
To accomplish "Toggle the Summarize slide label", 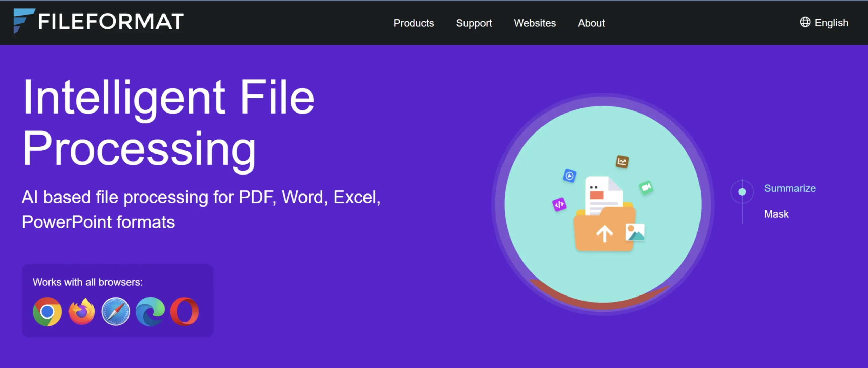I will pyautogui.click(x=790, y=188).
